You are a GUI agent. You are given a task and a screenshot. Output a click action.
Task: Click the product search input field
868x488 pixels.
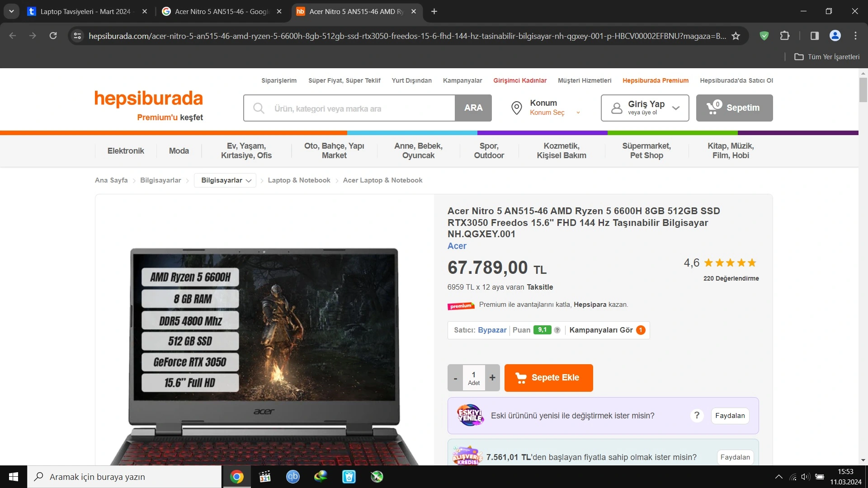(x=349, y=108)
